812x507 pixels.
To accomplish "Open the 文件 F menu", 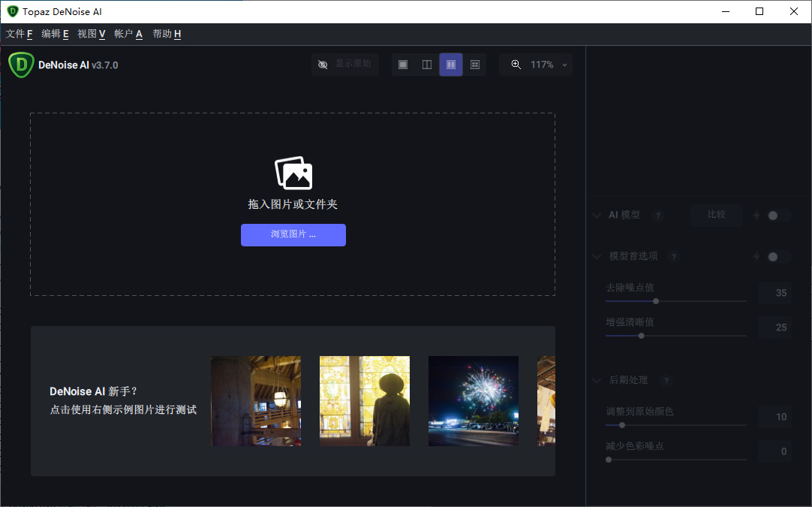I will (x=20, y=35).
